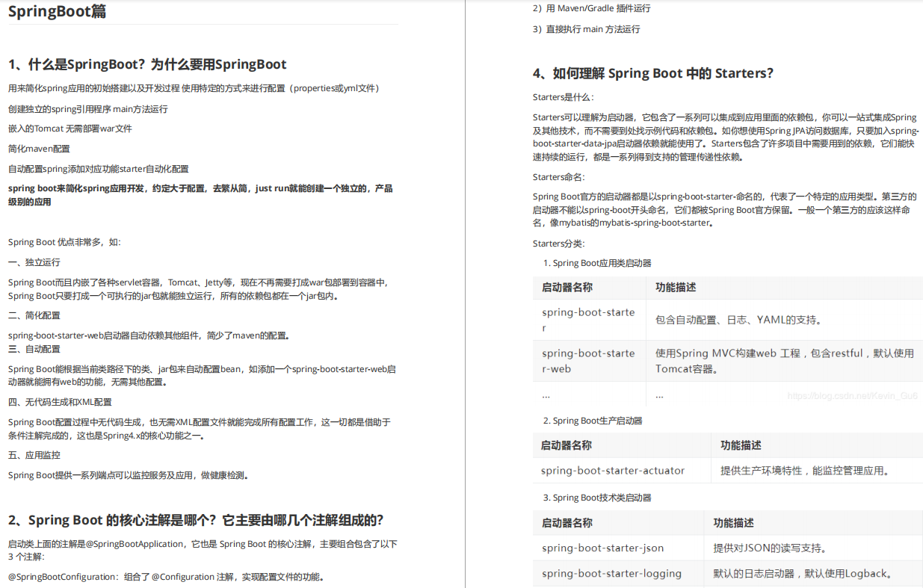Viewport: 923px width, 588px height.
Task: Select list item "2. Spring Boot生产启动器"
Action: (593, 421)
